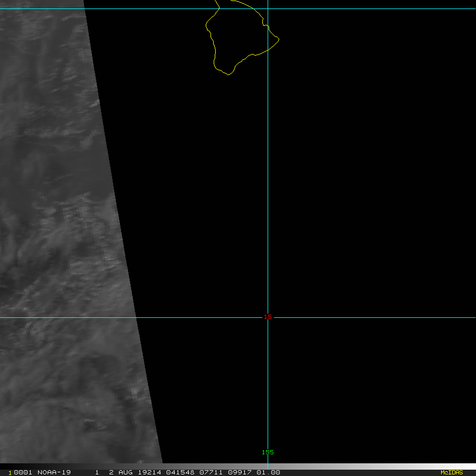476x476 pixels.
Task: Click the 041548 time stamp
Action: (179, 472)
